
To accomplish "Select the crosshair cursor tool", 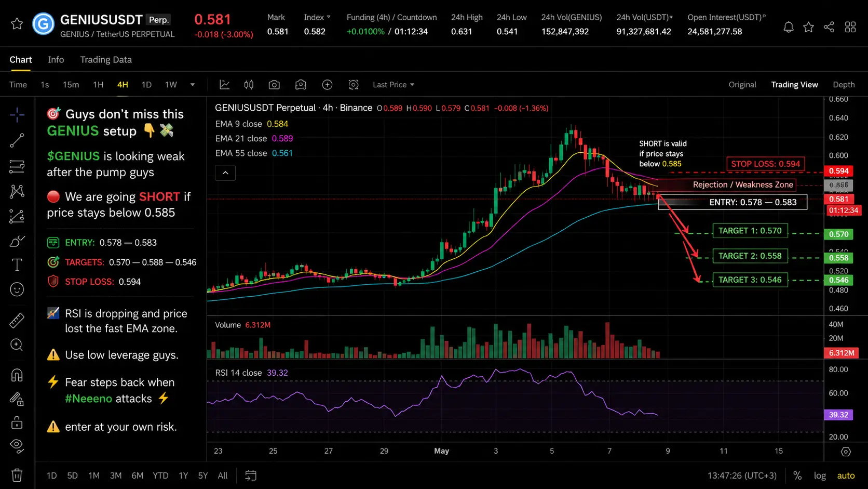I will click(x=17, y=115).
